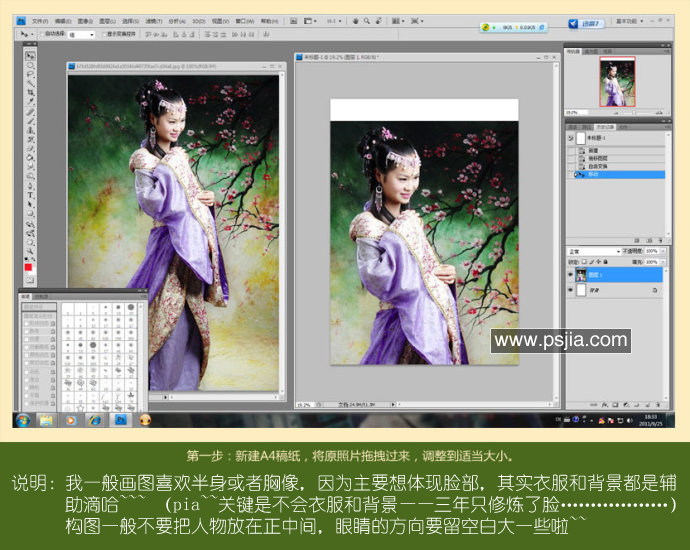Click the Hand icon in application bar
Viewport: 690px width, 550px height.
click(355, 21)
